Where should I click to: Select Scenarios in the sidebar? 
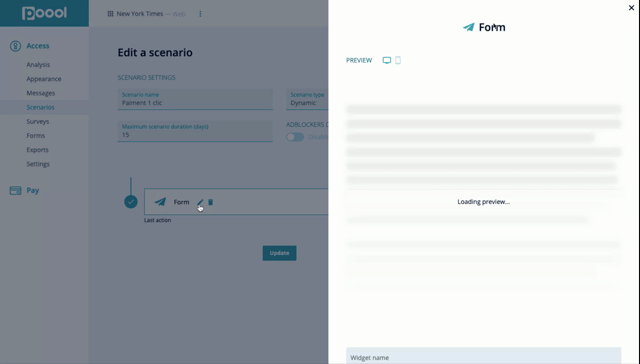click(40, 107)
